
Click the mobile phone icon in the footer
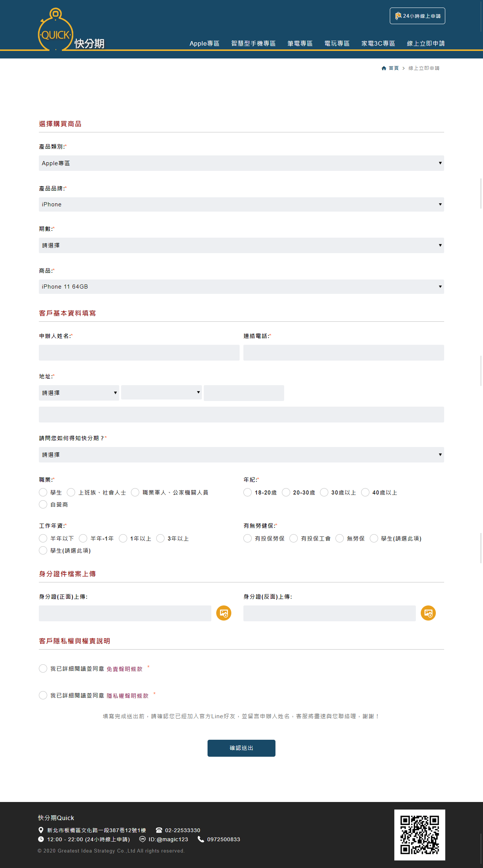point(201,839)
